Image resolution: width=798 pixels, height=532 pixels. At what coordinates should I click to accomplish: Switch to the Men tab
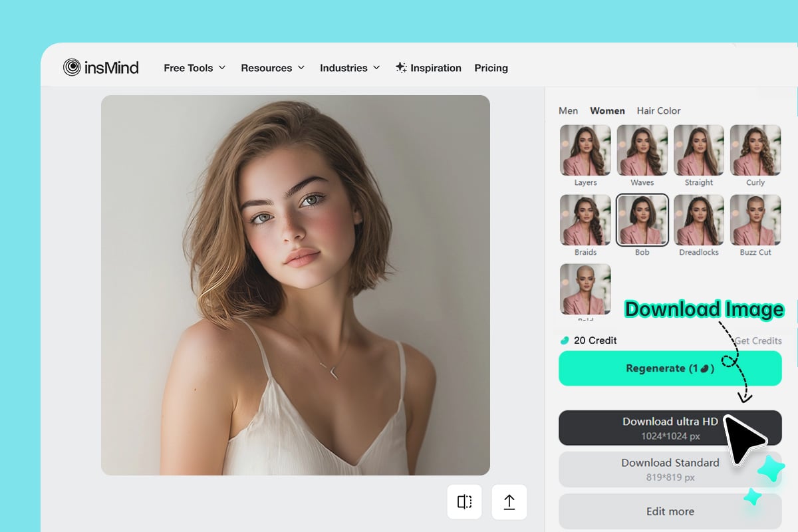pos(568,110)
